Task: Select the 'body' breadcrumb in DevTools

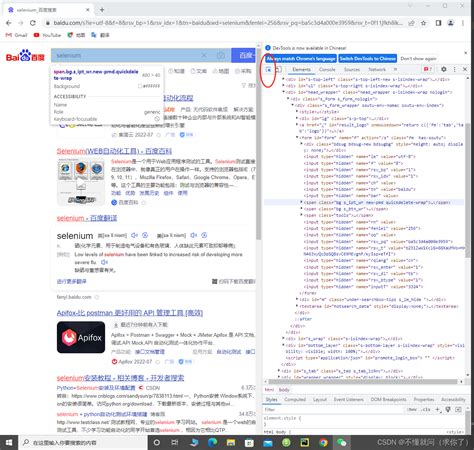Action: [x=284, y=390]
